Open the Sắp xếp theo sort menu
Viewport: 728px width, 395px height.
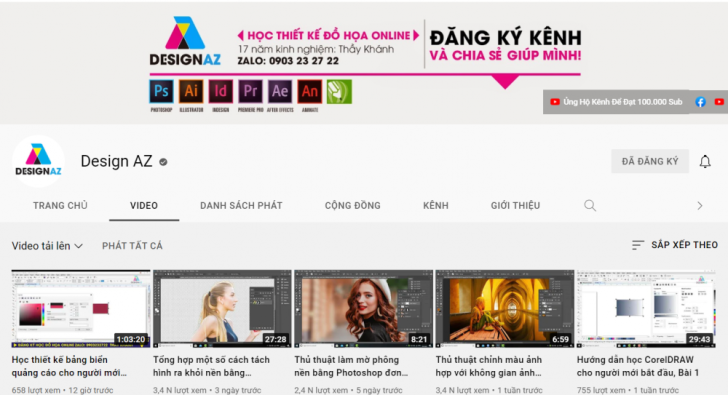pyautogui.click(x=675, y=245)
